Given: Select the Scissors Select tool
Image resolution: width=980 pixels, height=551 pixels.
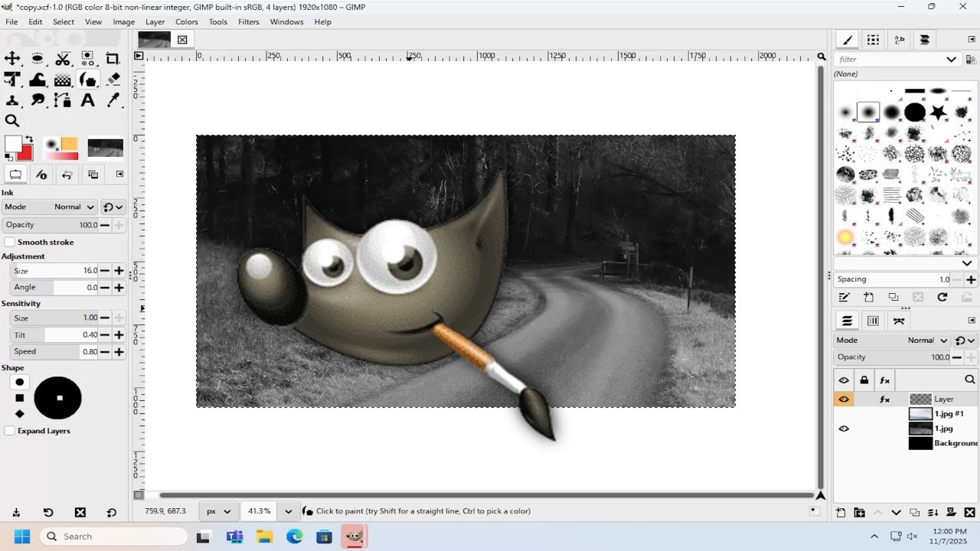Looking at the screenshot, I should click(x=63, y=58).
